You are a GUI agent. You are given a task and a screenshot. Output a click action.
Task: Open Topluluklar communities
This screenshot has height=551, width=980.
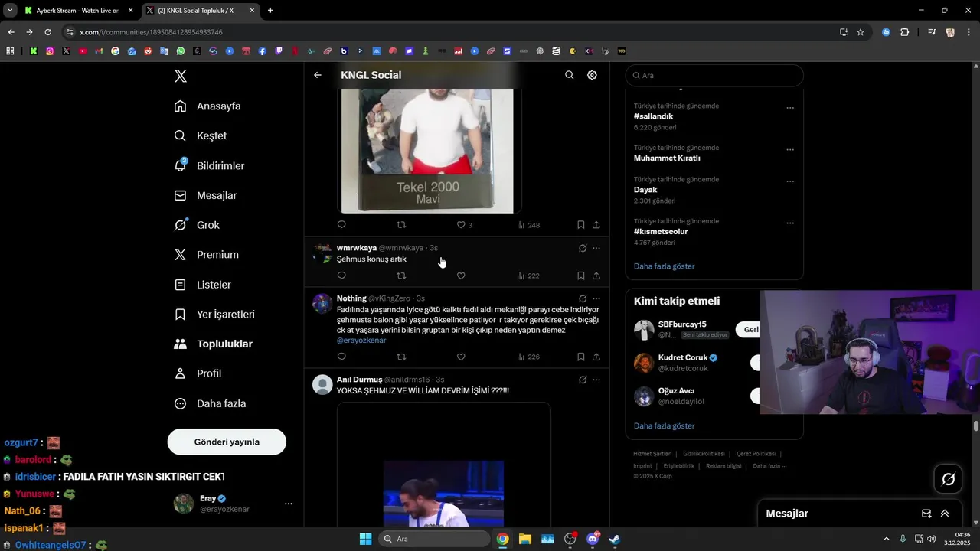213,344
